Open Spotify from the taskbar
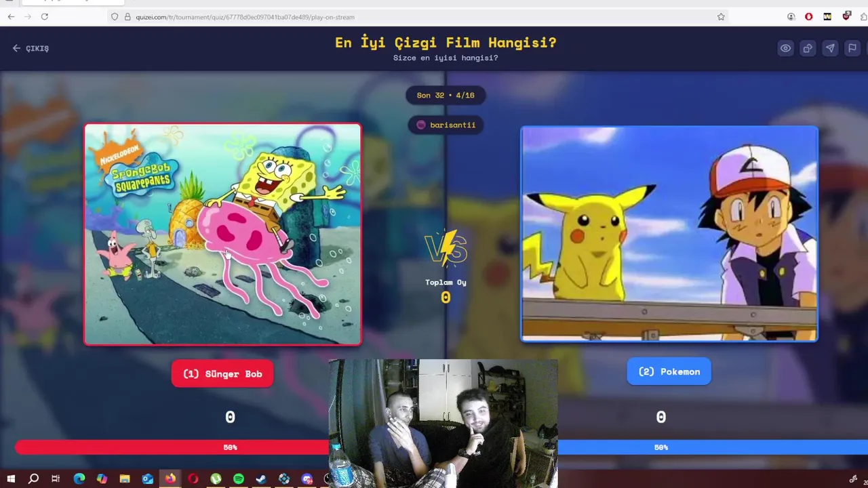Image resolution: width=868 pixels, height=488 pixels. pyautogui.click(x=239, y=479)
